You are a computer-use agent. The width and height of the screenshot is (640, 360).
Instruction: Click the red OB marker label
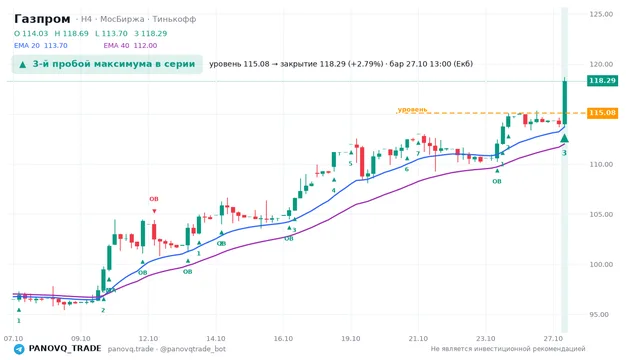153,199
